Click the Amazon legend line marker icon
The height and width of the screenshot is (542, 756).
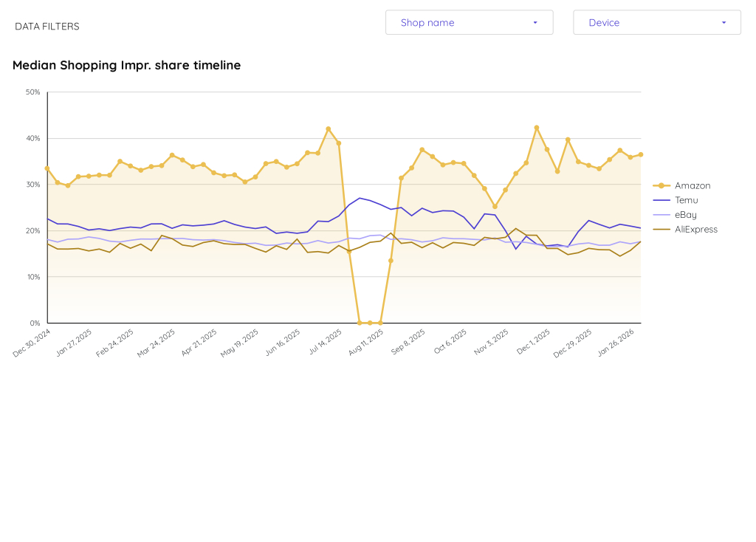coord(661,185)
